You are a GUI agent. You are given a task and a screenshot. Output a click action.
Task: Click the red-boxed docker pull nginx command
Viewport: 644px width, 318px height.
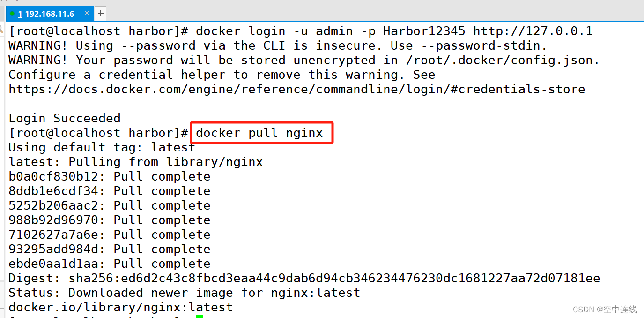point(260,133)
